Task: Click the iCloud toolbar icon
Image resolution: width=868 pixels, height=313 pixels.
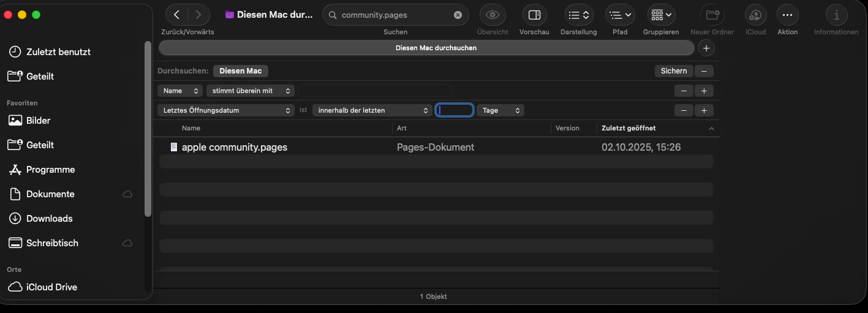Action: click(755, 15)
